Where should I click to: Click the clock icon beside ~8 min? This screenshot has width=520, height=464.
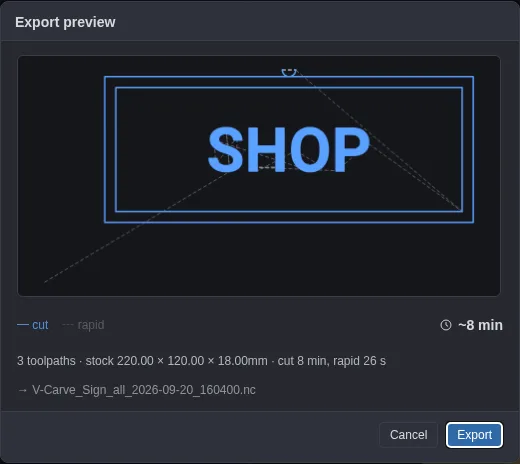[x=446, y=325]
